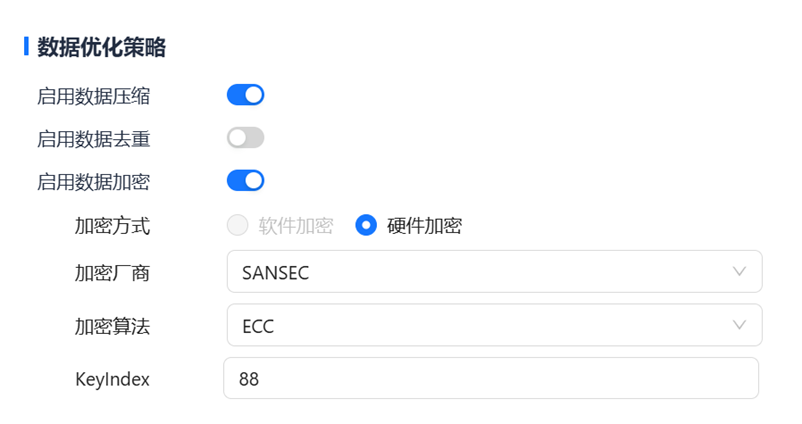
Task: Turn off the 启用数据加密 switch
Action: (x=245, y=181)
